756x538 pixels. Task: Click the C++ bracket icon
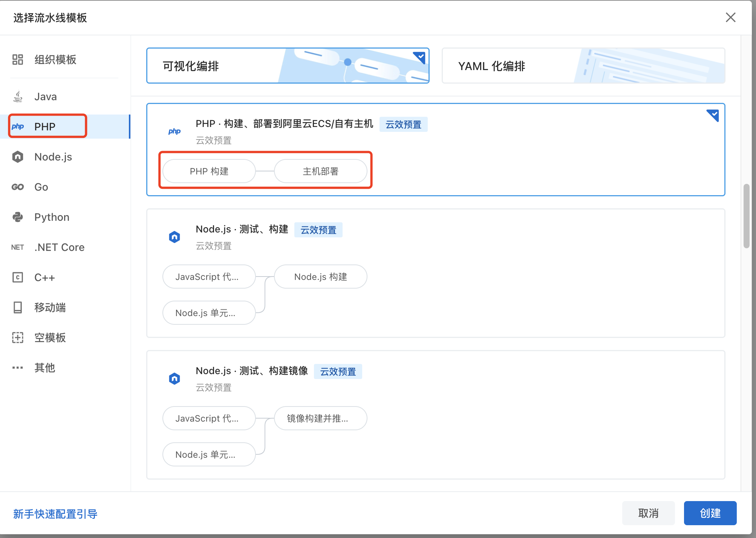click(x=18, y=277)
